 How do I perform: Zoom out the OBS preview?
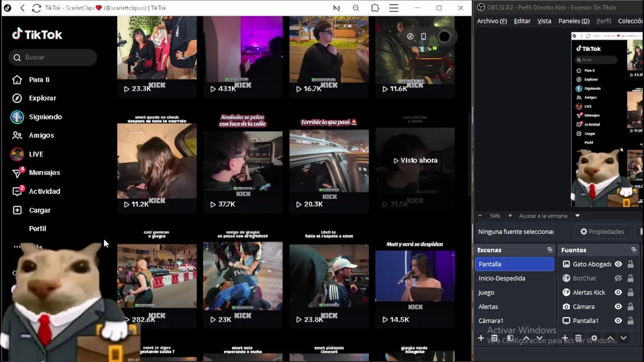(x=480, y=216)
